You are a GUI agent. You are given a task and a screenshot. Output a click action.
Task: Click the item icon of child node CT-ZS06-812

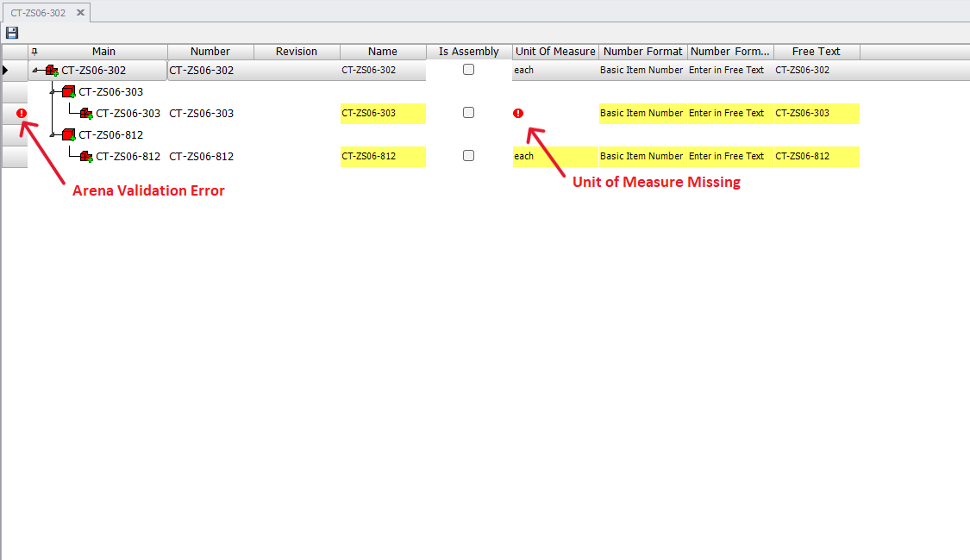point(86,157)
